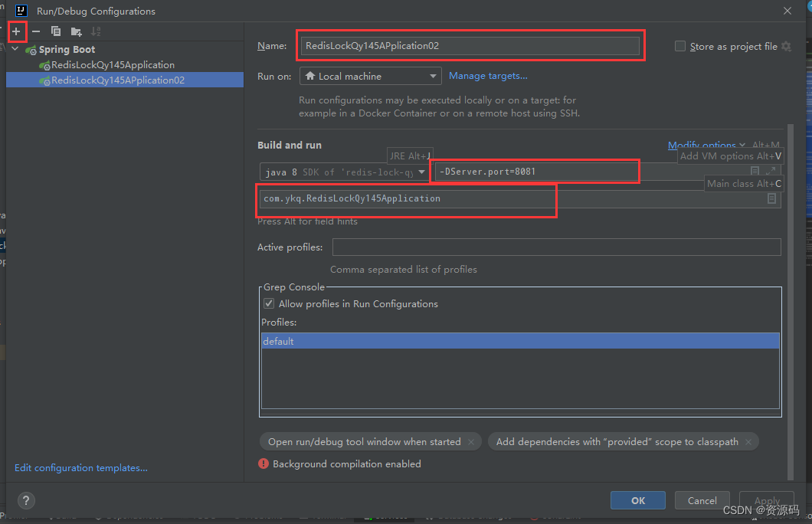Open the Manage targets link
Screen dimensions: 812x524
click(x=488, y=76)
